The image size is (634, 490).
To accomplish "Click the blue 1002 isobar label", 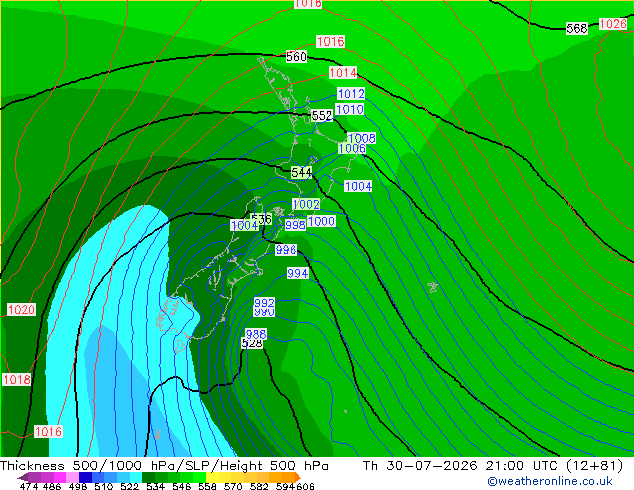I will point(306,204).
